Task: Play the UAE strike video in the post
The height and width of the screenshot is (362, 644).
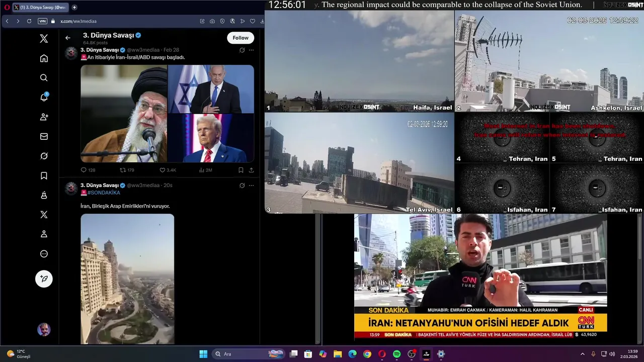Action: 127,279
